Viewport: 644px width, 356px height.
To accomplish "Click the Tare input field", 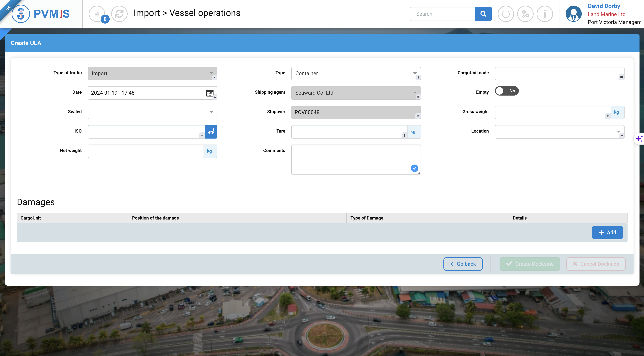I will [x=349, y=132].
